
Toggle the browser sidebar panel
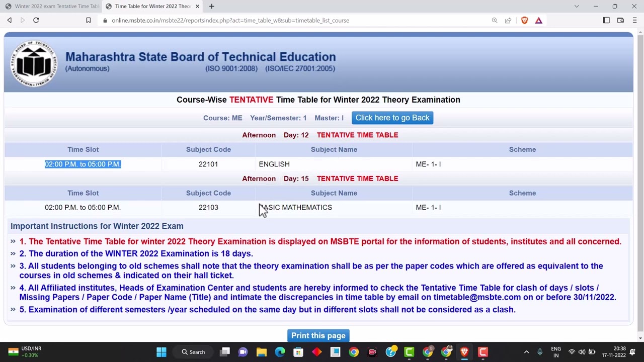pos(606,20)
